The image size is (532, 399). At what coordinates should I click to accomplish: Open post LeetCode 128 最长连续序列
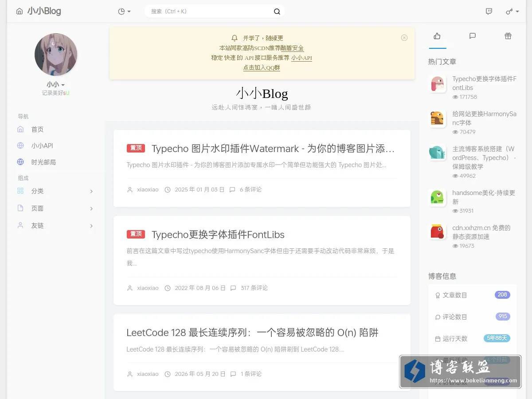(x=252, y=332)
